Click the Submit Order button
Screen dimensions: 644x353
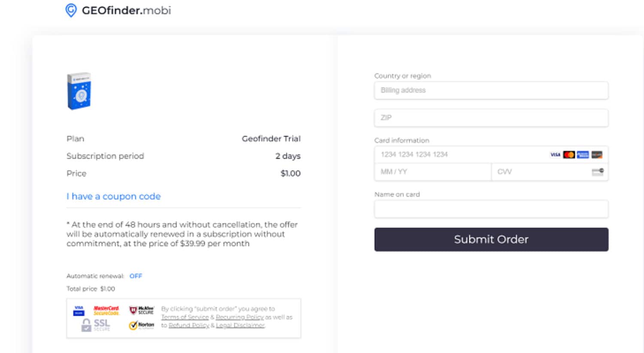[x=491, y=239]
